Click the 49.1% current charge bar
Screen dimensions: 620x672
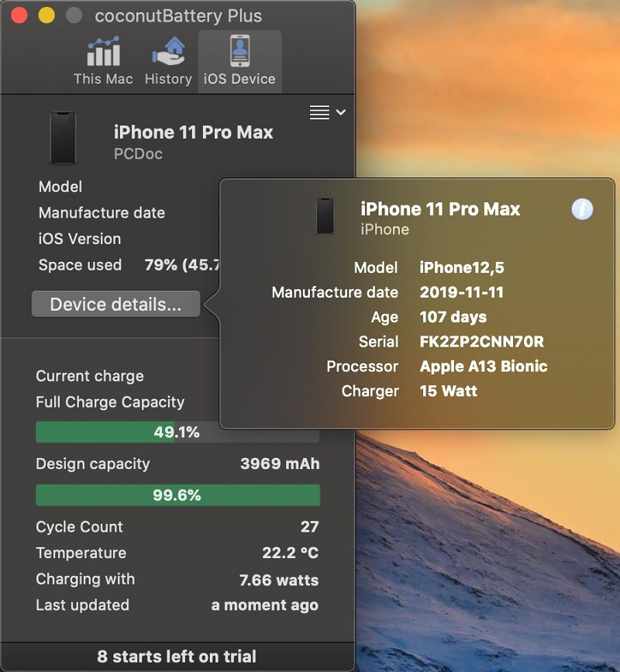(177, 432)
